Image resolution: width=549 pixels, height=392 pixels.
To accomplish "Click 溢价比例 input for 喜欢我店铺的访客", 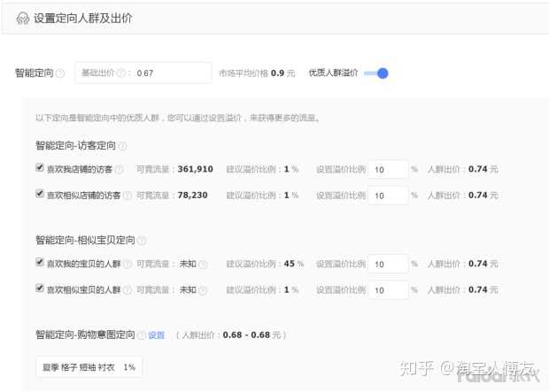I will [388, 169].
